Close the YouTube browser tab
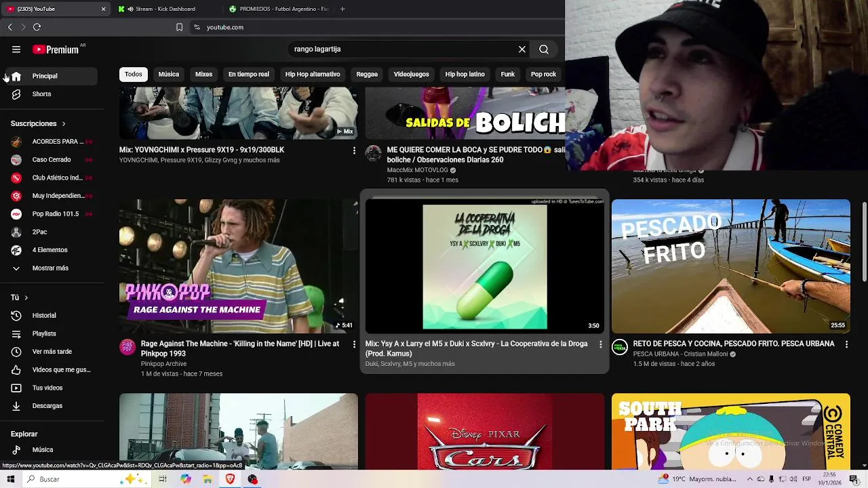868x488 pixels. (x=103, y=9)
